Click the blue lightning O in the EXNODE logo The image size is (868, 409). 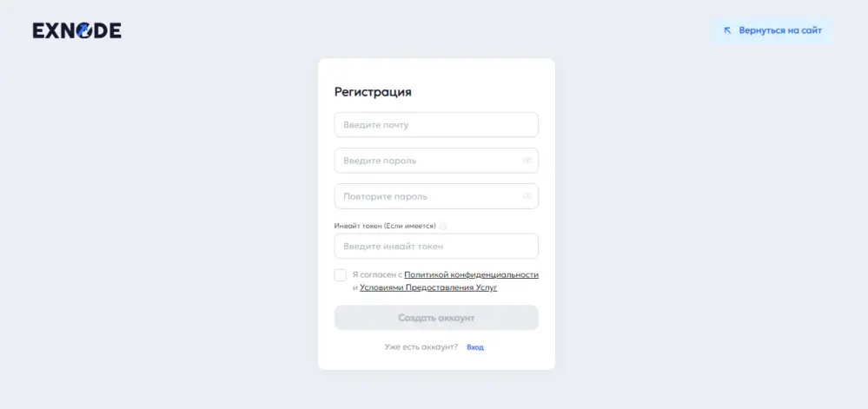tap(84, 31)
